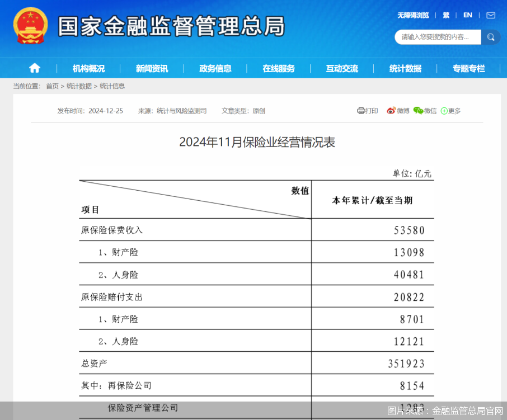507x420 pixels.
Task: Focus the search input field
Action: tap(438, 37)
